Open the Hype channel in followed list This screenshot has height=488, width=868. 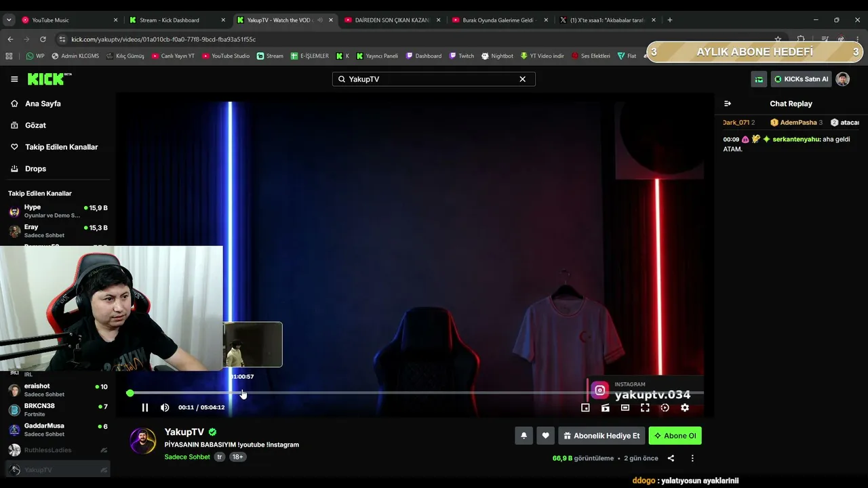point(58,211)
